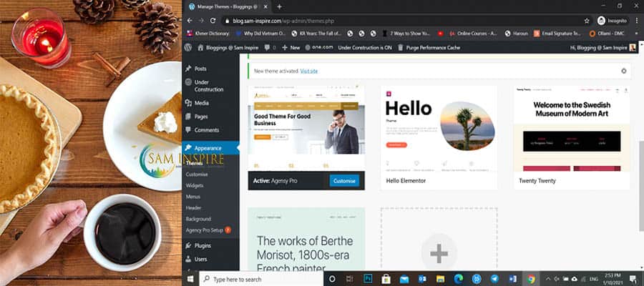Dismiss the New theme activated notice
This screenshot has width=644, height=286.
coord(623,71)
